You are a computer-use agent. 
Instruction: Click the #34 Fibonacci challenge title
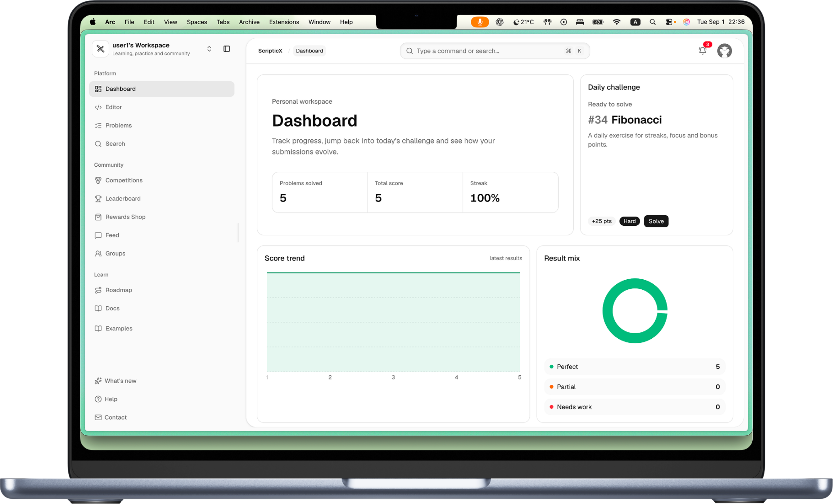[625, 120]
